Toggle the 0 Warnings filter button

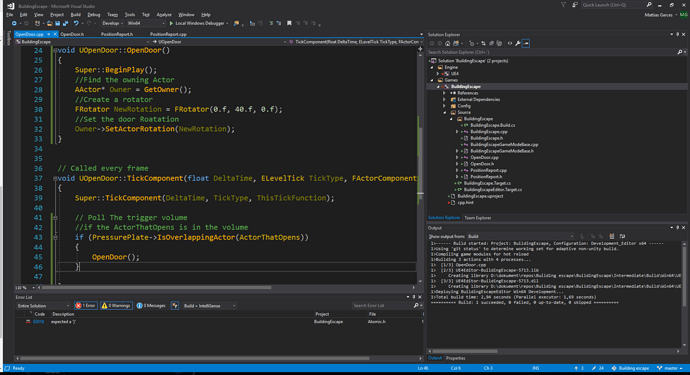point(116,305)
